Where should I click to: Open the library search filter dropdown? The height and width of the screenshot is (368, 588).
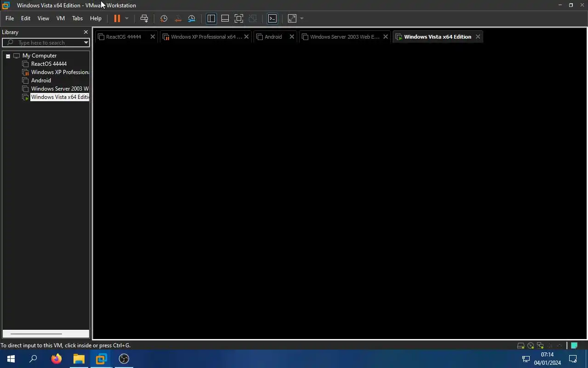point(86,42)
